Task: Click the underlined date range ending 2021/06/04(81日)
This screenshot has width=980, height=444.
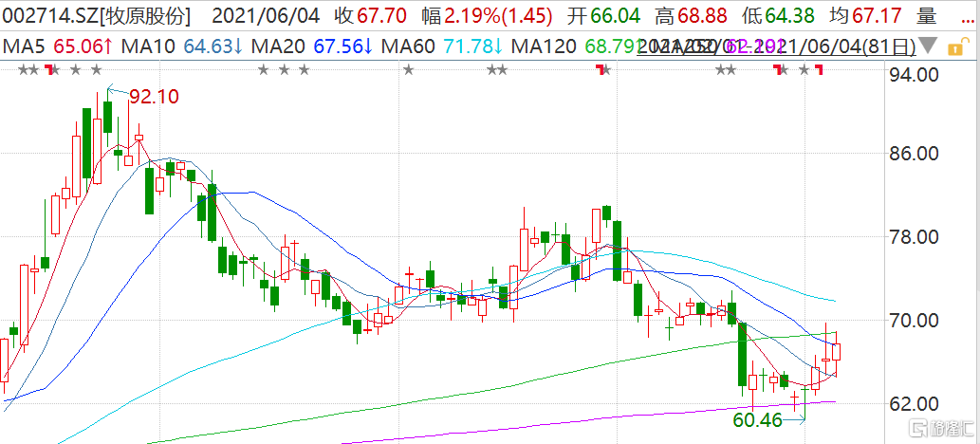Action: [x=777, y=46]
